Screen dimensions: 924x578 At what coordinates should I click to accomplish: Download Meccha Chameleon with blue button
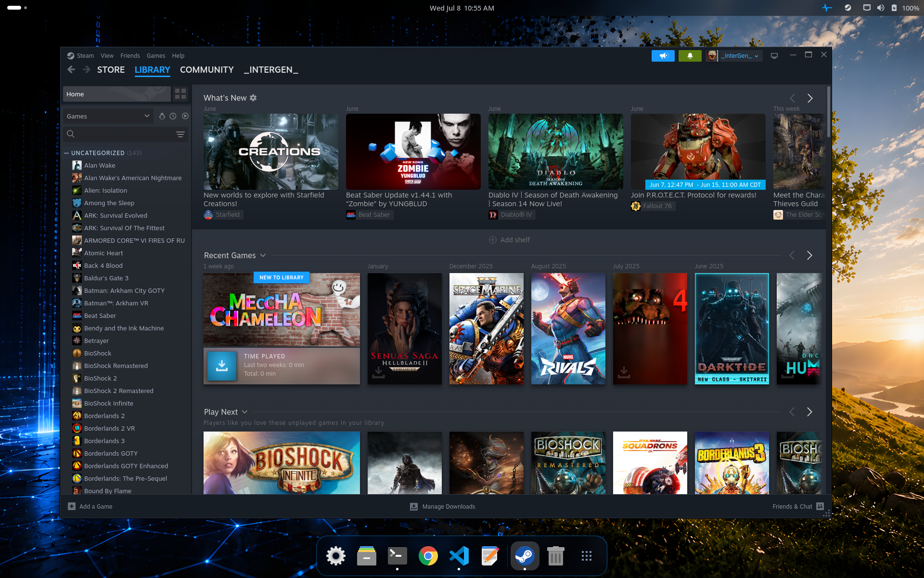[222, 366]
